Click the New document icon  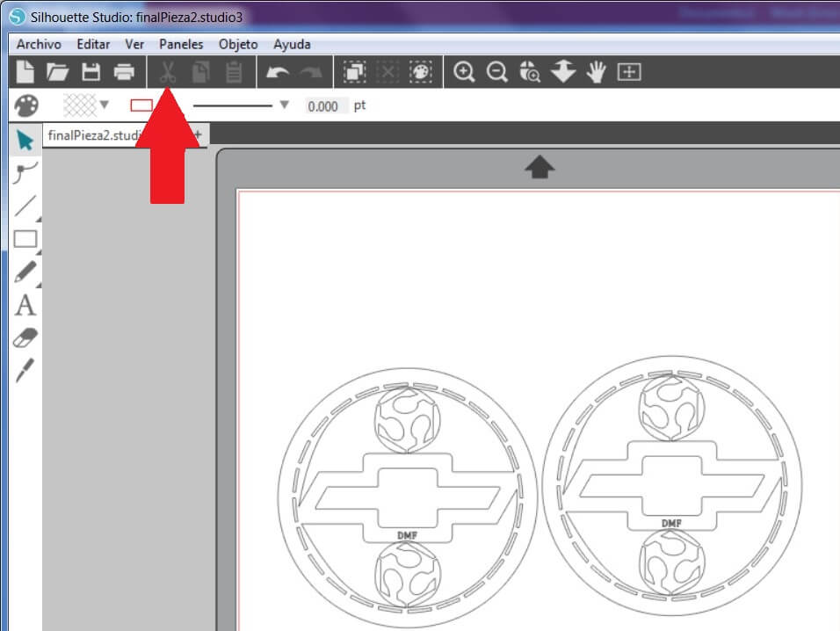25,72
